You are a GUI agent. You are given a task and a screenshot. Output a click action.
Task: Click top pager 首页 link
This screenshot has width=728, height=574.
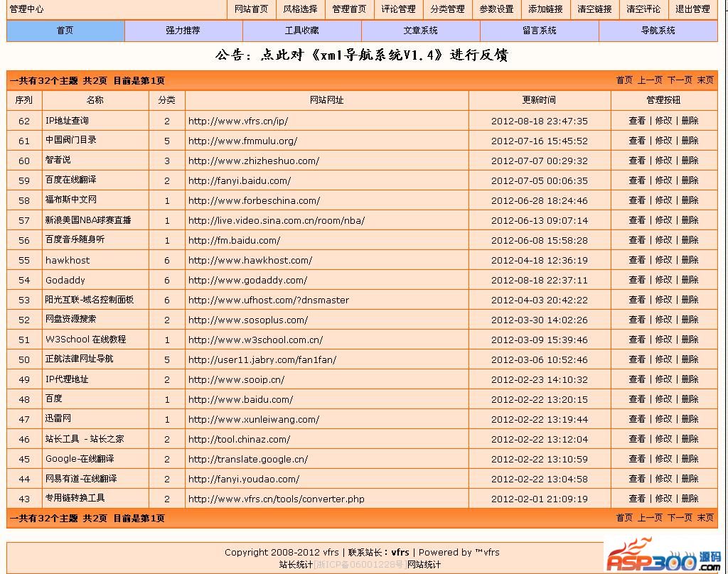(624, 80)
